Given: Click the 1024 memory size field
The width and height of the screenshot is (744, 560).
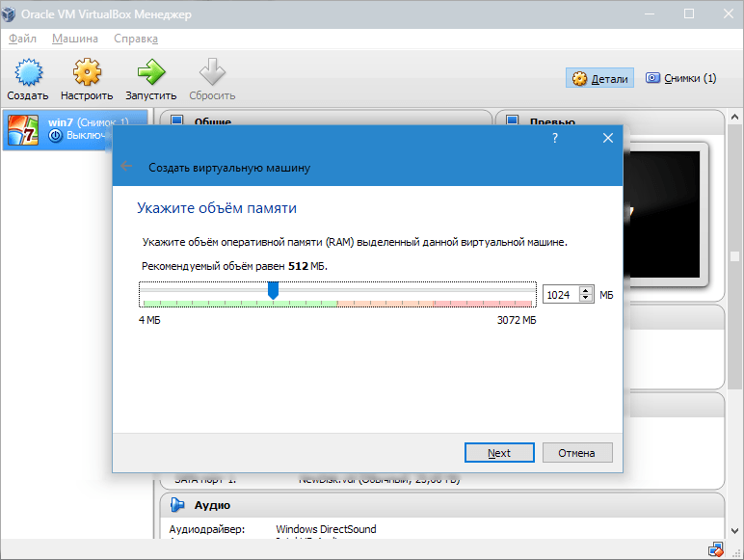Looking at the screenshot, I should click(561, 295).
